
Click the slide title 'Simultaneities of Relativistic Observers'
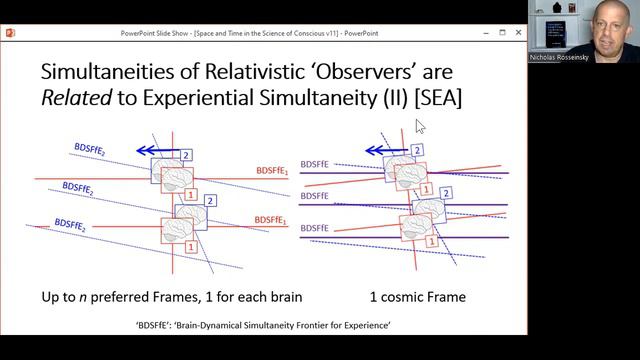[247, 71]
